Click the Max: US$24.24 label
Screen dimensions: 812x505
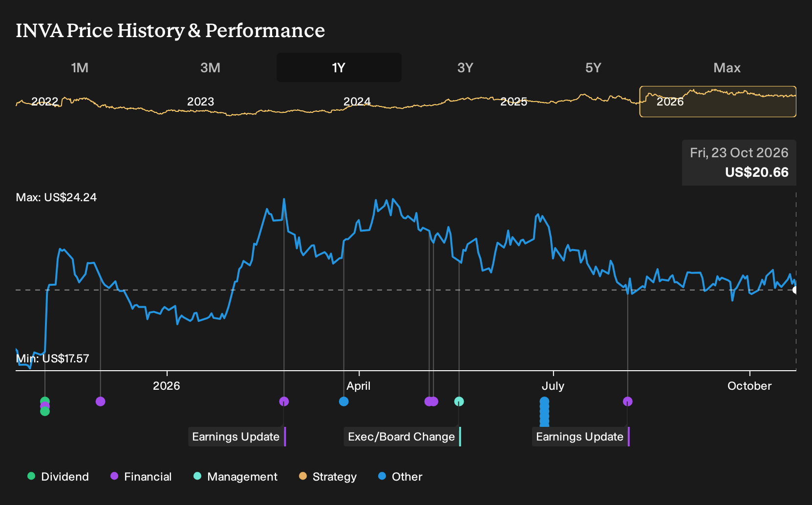coord(56,197)
